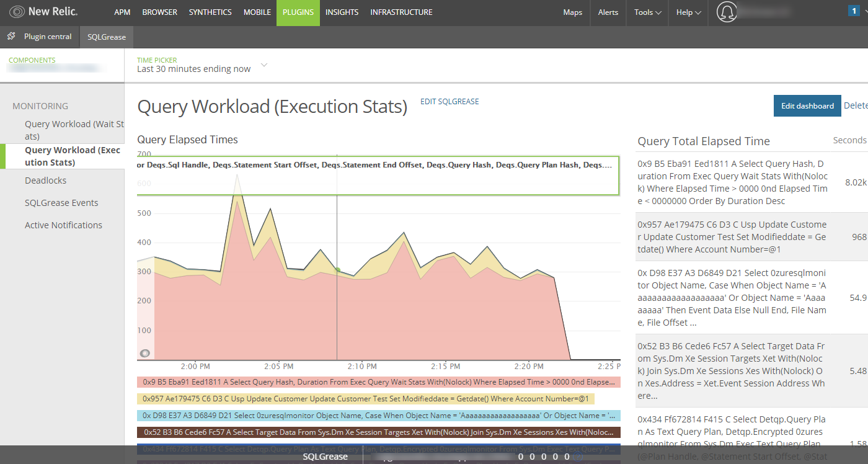
Task: Click the Seconds column header
Action: click(x=849, y=140)
